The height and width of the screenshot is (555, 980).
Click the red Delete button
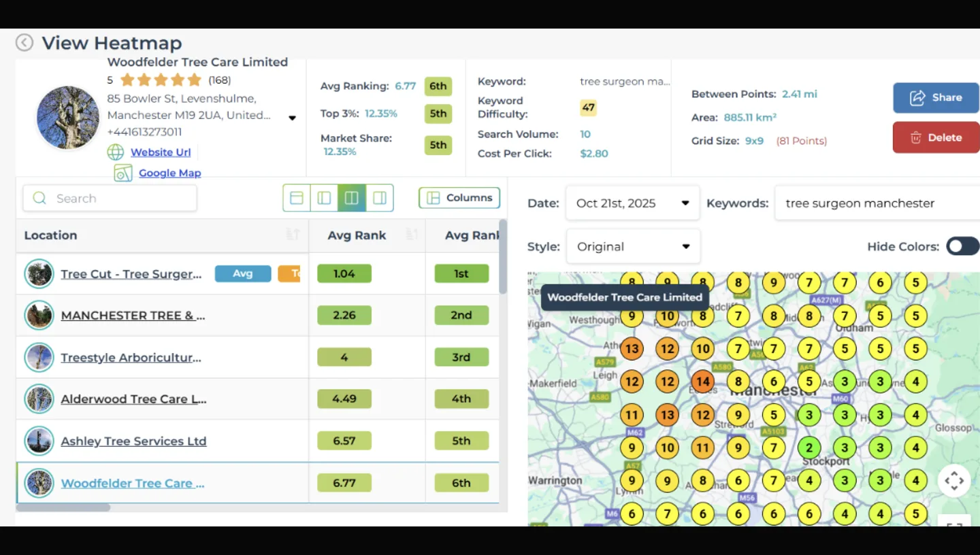coord(936,137)
